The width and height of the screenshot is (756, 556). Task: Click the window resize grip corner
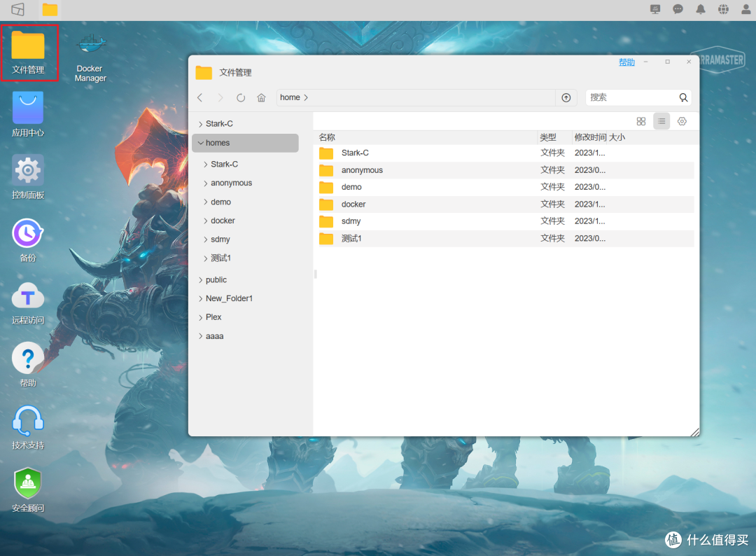(695, 432)
